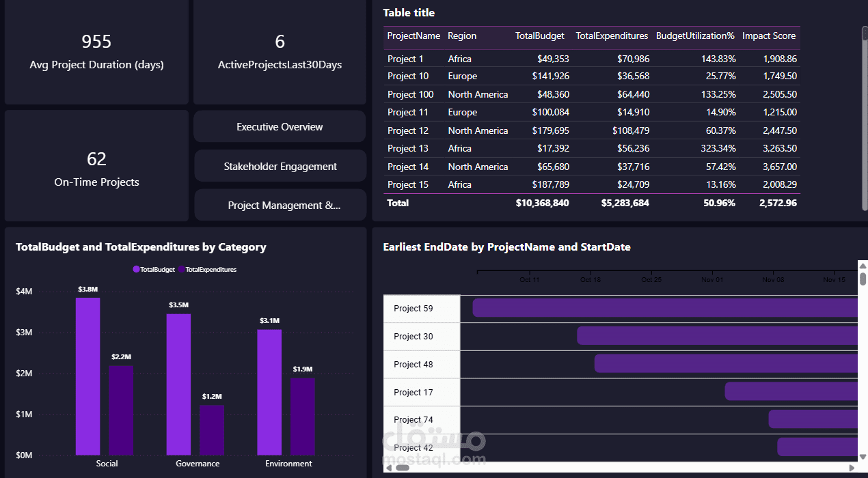Click the horizontal scrollbar thumb below the Gantt chart
868x478 pixels.
[x=403, y=468]
